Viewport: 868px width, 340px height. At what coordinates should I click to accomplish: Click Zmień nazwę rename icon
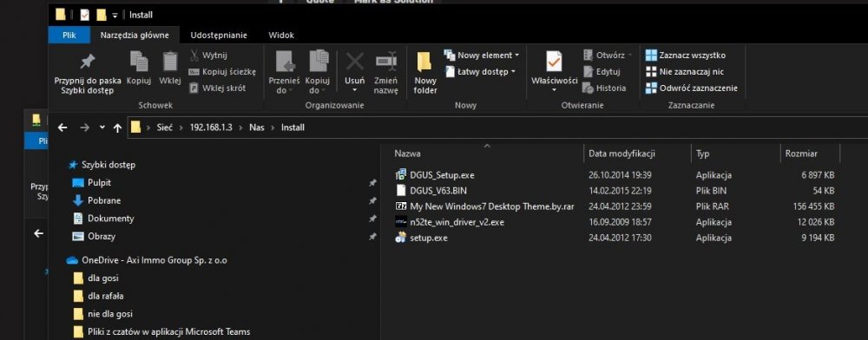(386, 62)
